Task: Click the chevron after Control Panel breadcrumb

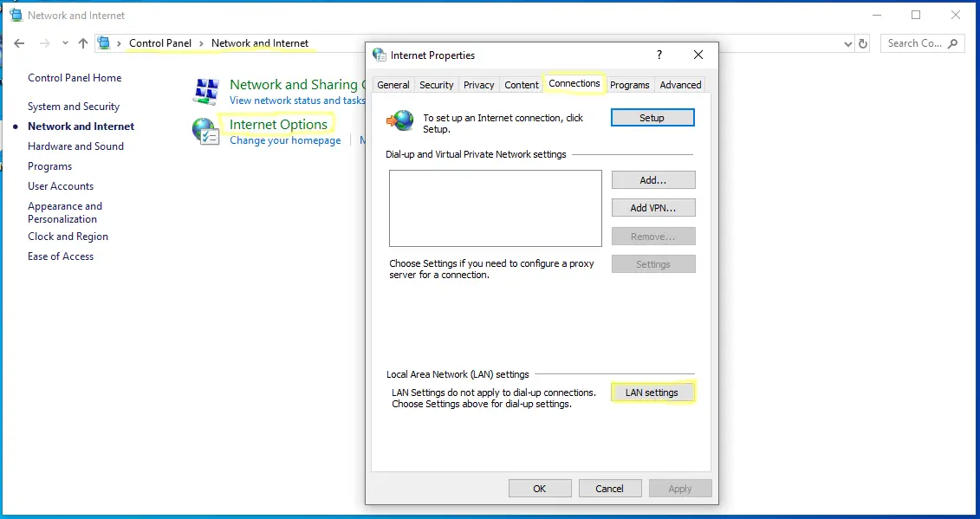Action: (x=201, y=43)
